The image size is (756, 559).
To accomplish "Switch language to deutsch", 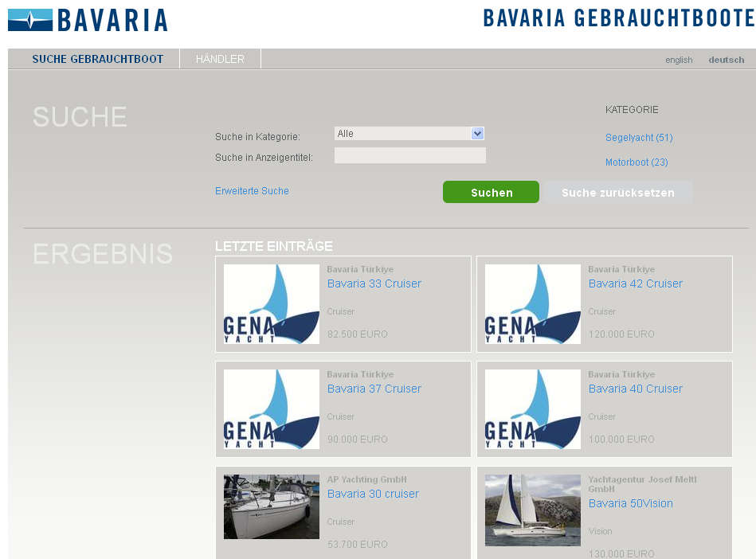I will coord(726,60).
